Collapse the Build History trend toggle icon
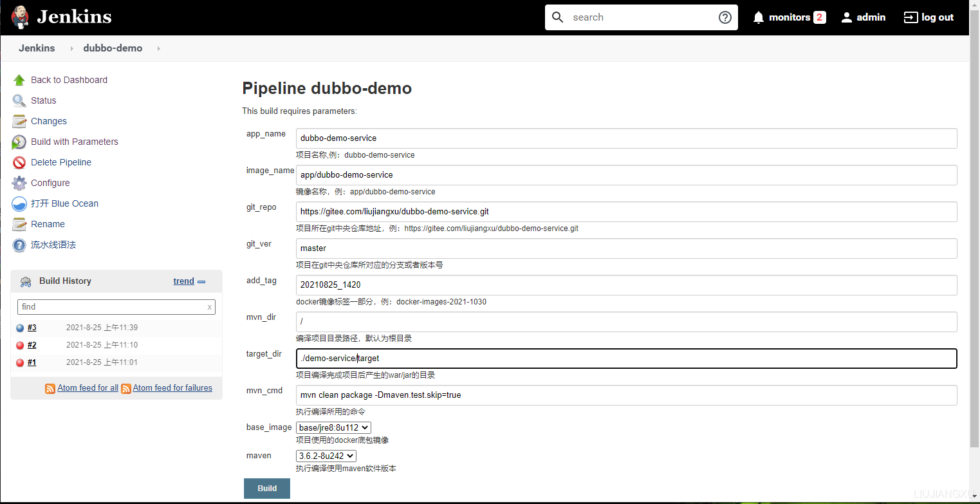Viewport: 980px width, 504px height. (x=201, y=281)
